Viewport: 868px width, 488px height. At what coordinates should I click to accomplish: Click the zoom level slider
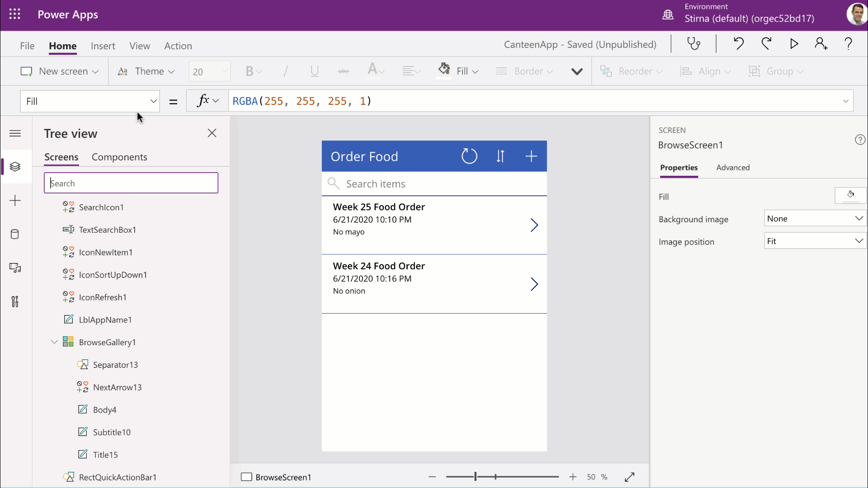[x=502, y=477]
